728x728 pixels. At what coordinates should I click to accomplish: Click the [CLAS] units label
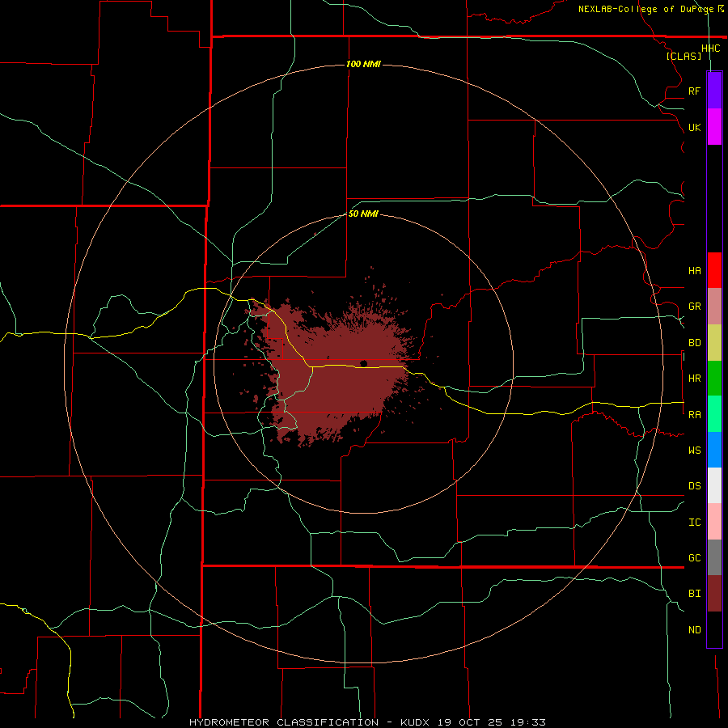[684, 56]
